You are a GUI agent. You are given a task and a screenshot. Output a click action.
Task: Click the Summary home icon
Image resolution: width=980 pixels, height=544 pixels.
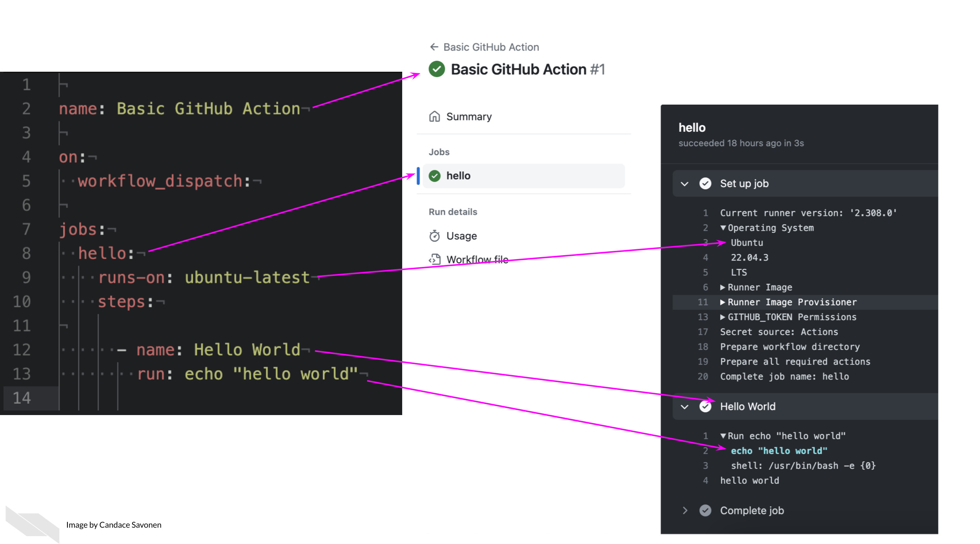click(x=434, y=116)
